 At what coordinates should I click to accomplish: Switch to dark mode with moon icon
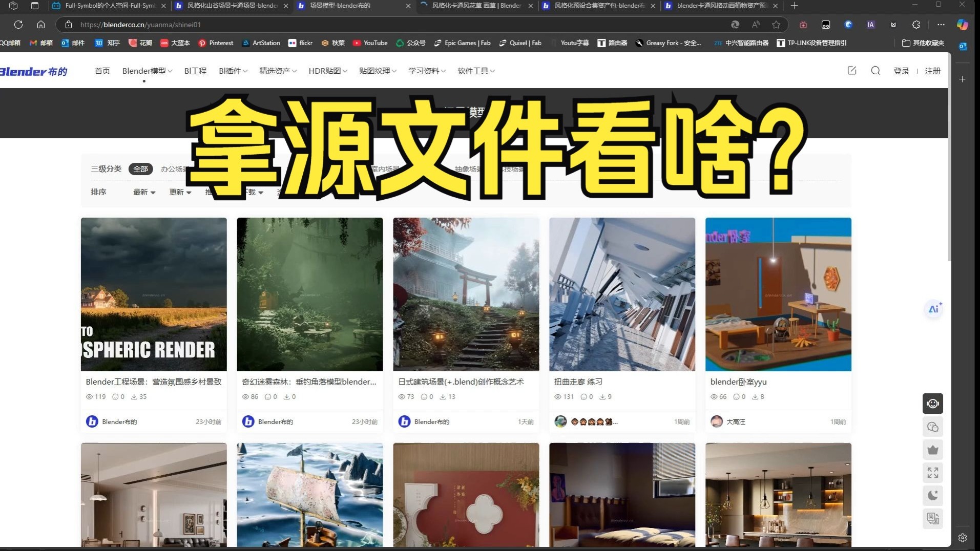click(933, 495)
